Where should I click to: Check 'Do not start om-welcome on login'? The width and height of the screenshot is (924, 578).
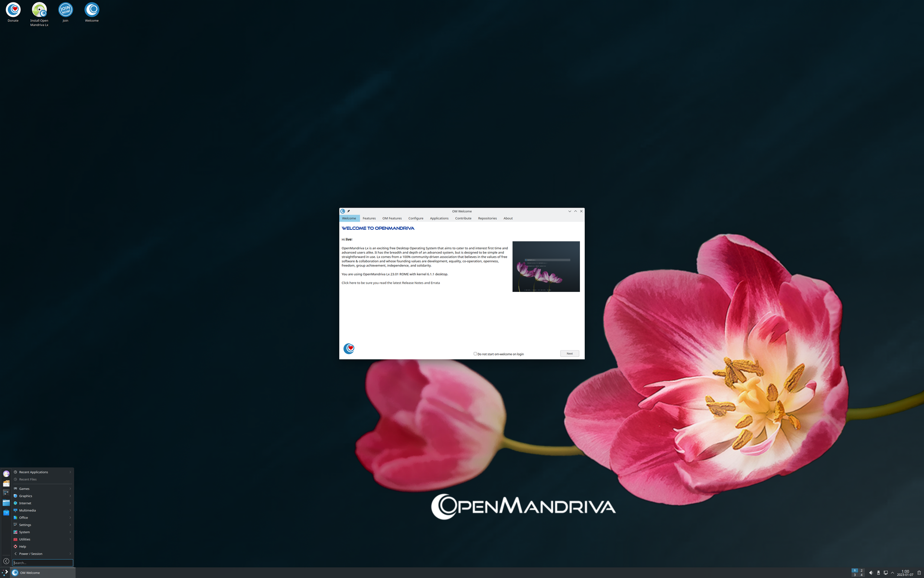[475, 354]
